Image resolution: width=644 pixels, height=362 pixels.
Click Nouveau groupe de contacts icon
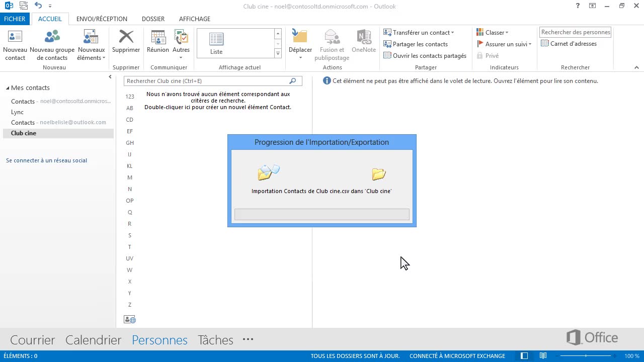pos(52,37)
